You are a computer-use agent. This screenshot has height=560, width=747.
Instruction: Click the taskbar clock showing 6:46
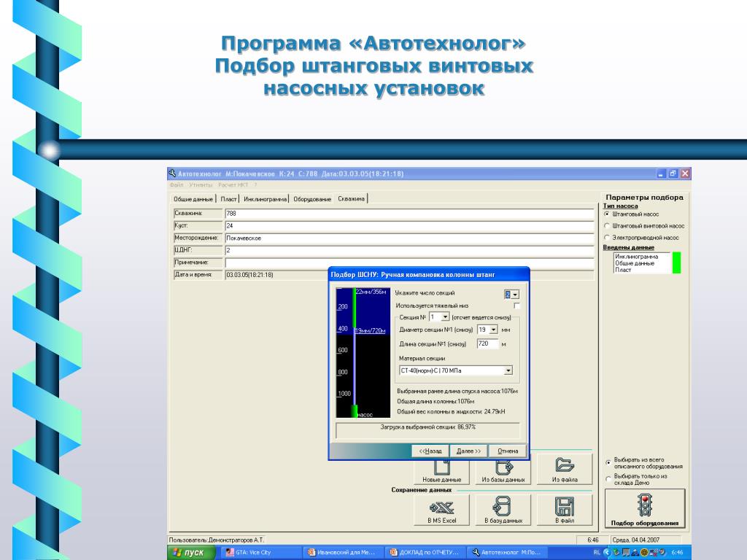pos(677,553)
